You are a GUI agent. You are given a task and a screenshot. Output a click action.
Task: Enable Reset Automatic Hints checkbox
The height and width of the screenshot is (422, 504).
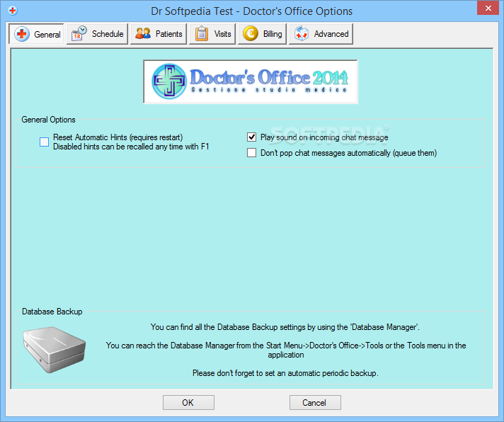point(44,142)
